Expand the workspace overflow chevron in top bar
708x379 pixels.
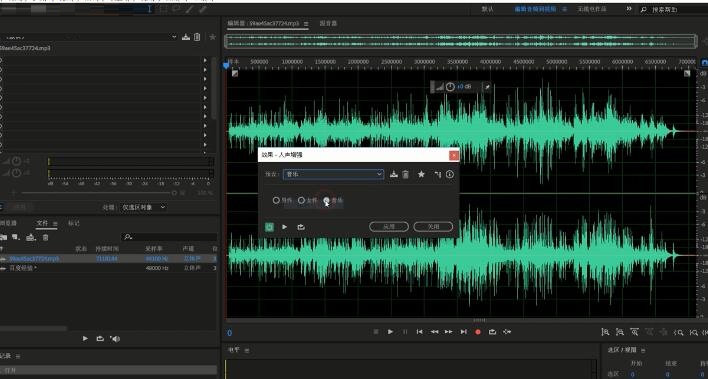pos(629,9)
